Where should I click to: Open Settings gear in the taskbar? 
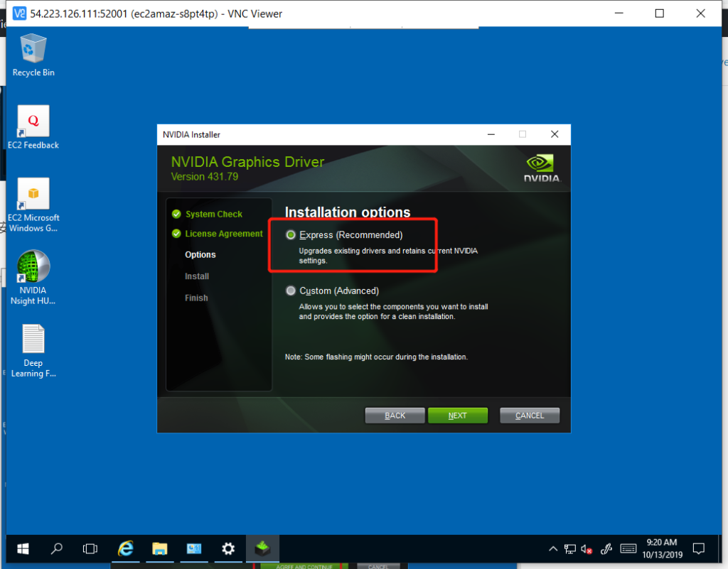tap(227, 548)
